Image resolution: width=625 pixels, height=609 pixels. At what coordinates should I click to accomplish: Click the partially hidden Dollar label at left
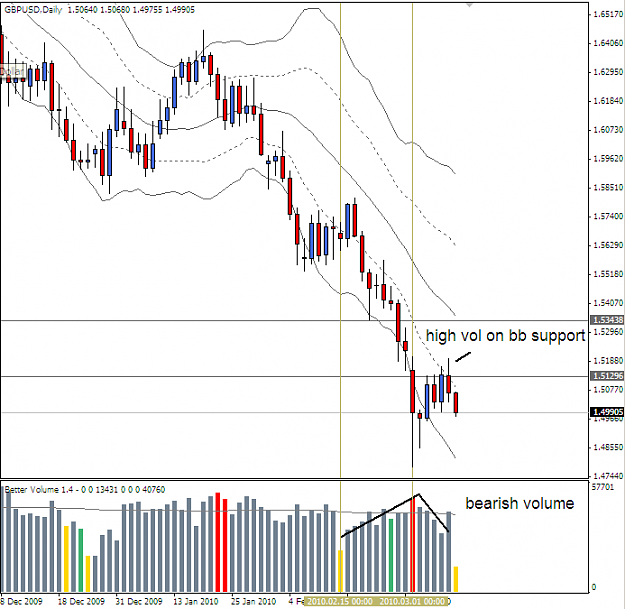(13, 71)
